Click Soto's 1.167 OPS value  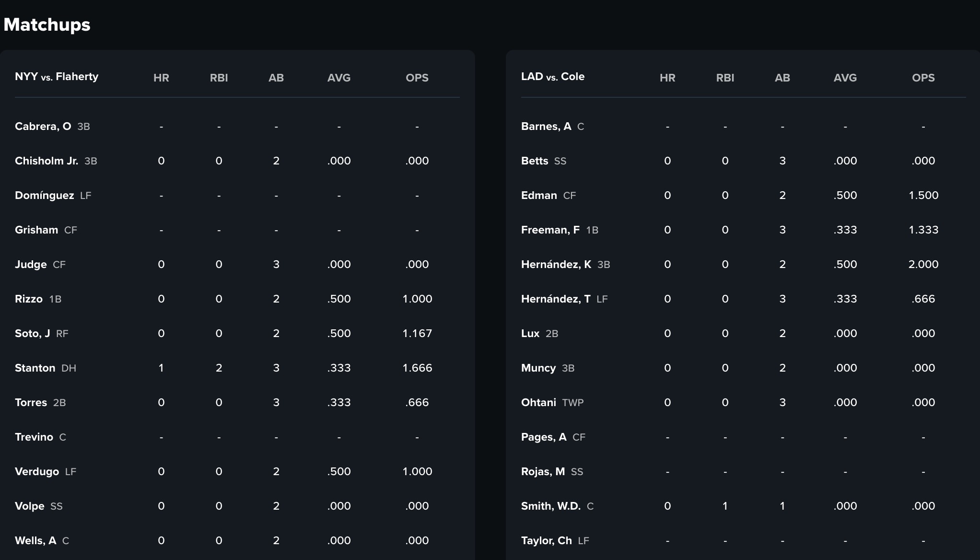click(x=417, y=333)
